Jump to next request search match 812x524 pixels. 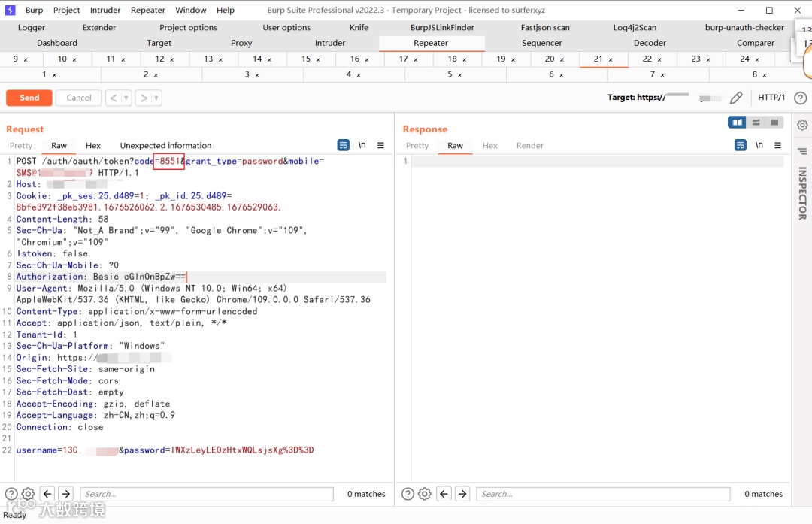pos(65,494)
